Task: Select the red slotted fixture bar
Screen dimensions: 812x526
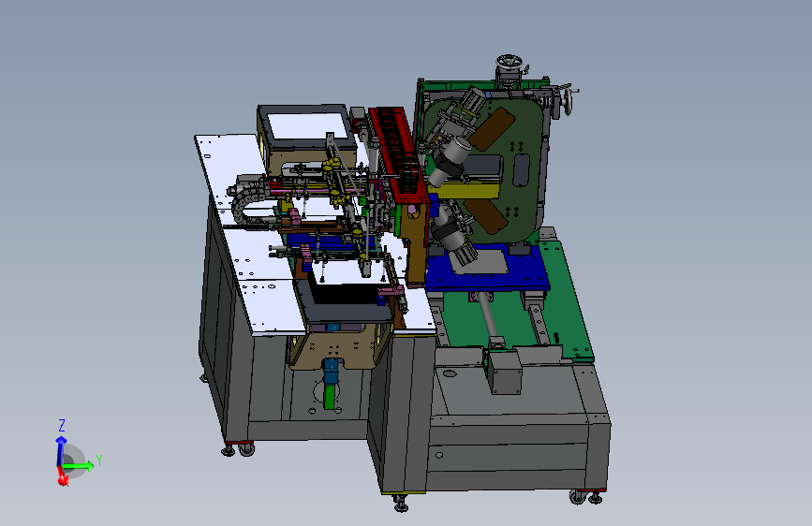Action: pyautogui.click(x=398, y=154)
